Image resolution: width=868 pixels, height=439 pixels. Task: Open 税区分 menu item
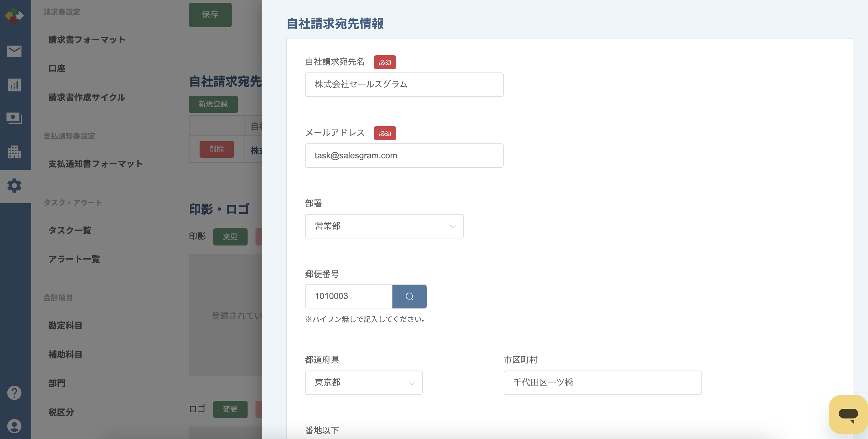click(x=61, y=412)
